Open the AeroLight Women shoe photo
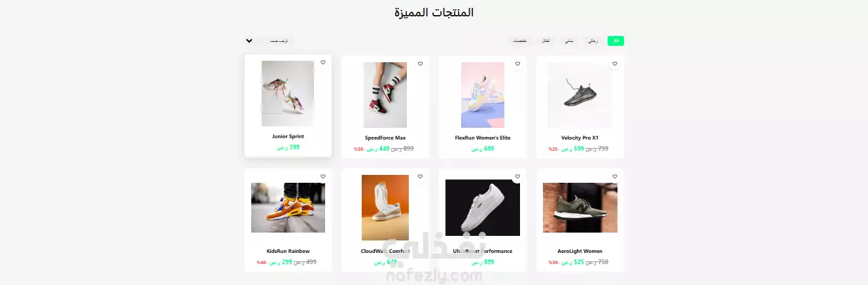 pyautogui.click(x=580, y=208)
